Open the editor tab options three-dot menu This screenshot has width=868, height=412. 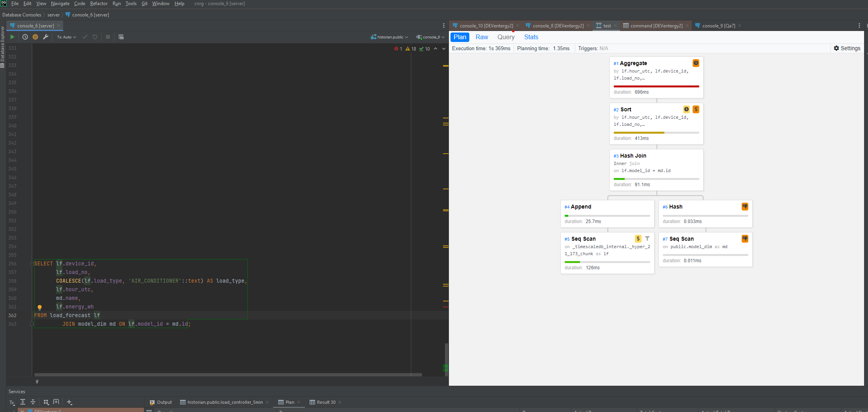pos(444,25)
